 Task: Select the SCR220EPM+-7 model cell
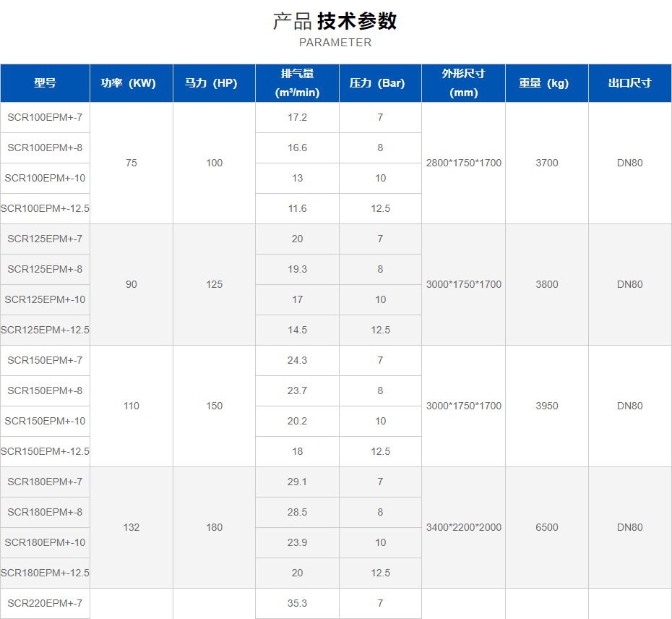[x=45, y=603]
